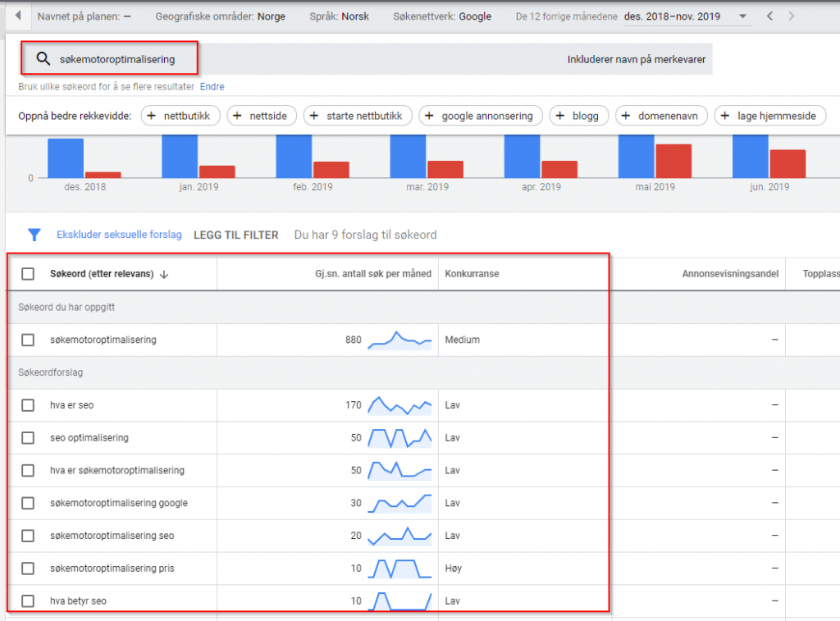Viewport: 840px width, 621px height.
Task: Click trend sparkline for hva er seo
Action: tap(399, 405)
